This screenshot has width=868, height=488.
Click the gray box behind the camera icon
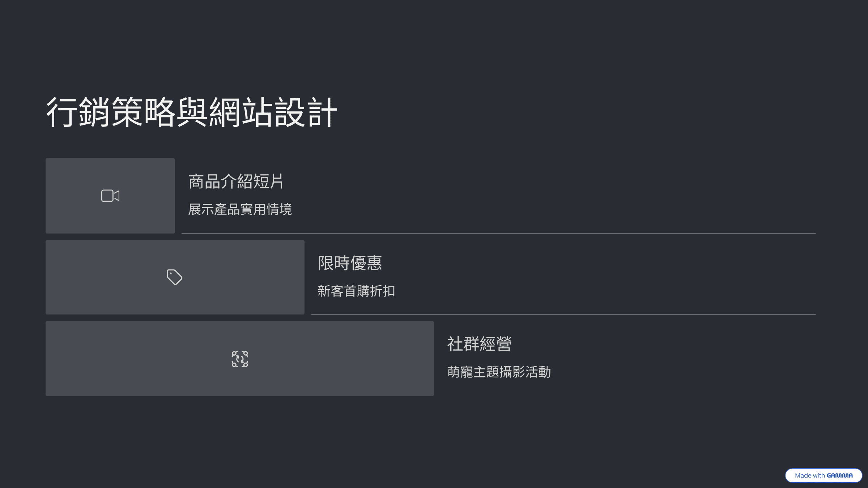[x=110, y=196]
